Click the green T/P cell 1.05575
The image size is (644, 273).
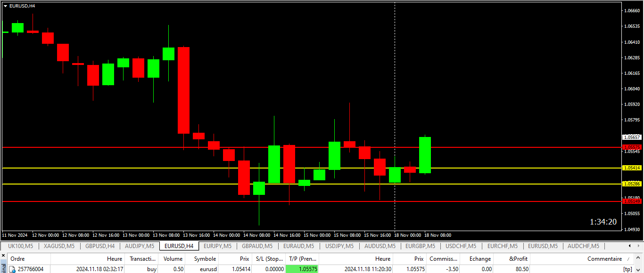coord(302,269)
